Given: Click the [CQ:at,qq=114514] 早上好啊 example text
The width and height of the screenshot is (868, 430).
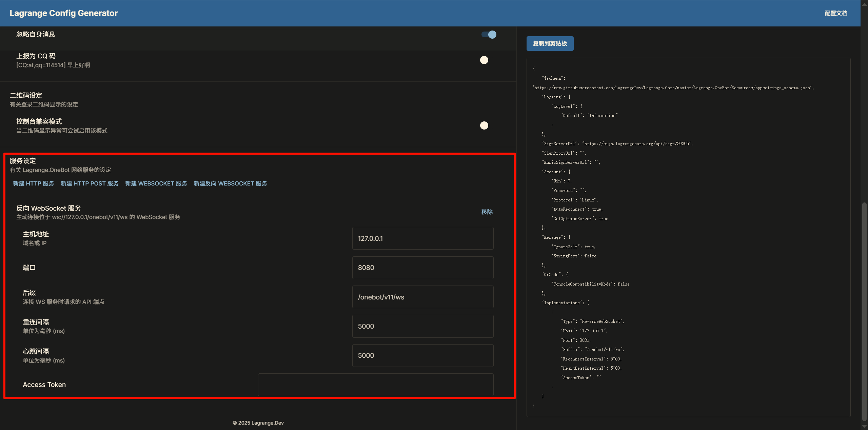Looking at the screenshot, I should tap(53, 65).
